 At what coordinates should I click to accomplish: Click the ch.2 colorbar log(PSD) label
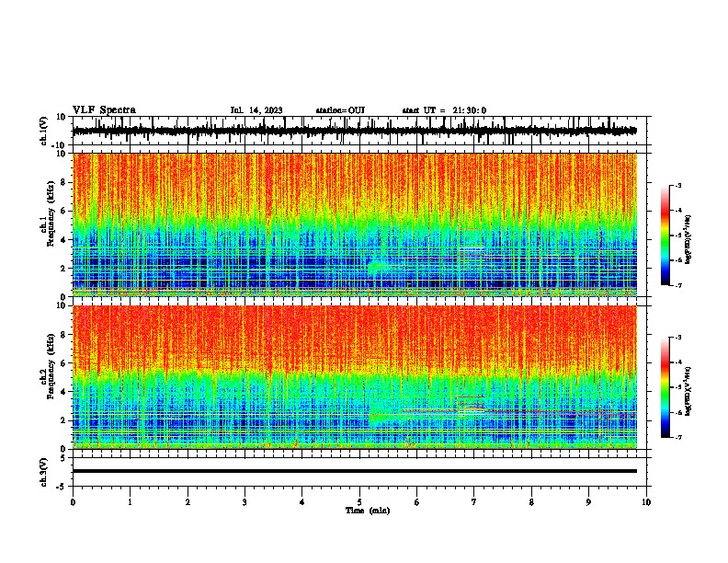[x=688, y=392]
